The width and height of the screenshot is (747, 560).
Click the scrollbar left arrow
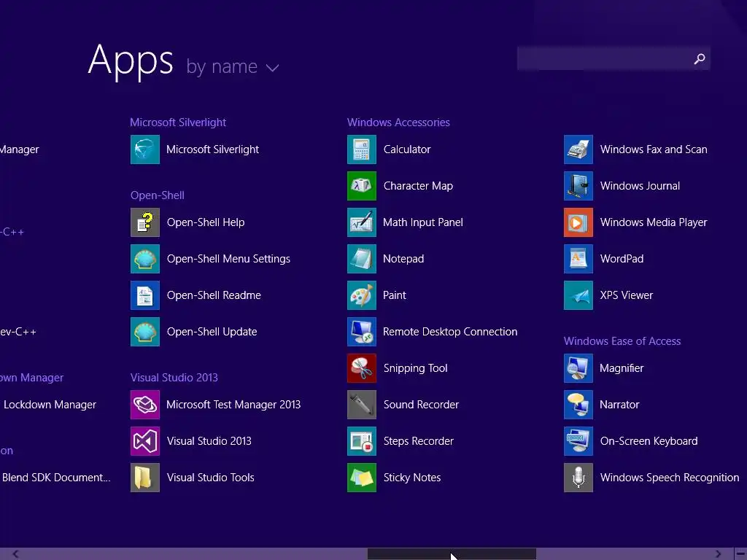pyautogui.click(x=16, y=554)
